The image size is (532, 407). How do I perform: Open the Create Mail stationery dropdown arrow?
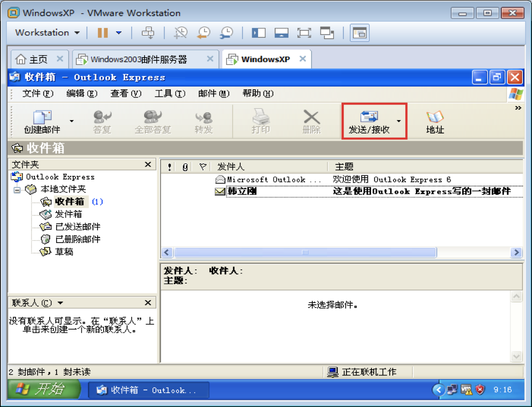click(x=72, y=121)
